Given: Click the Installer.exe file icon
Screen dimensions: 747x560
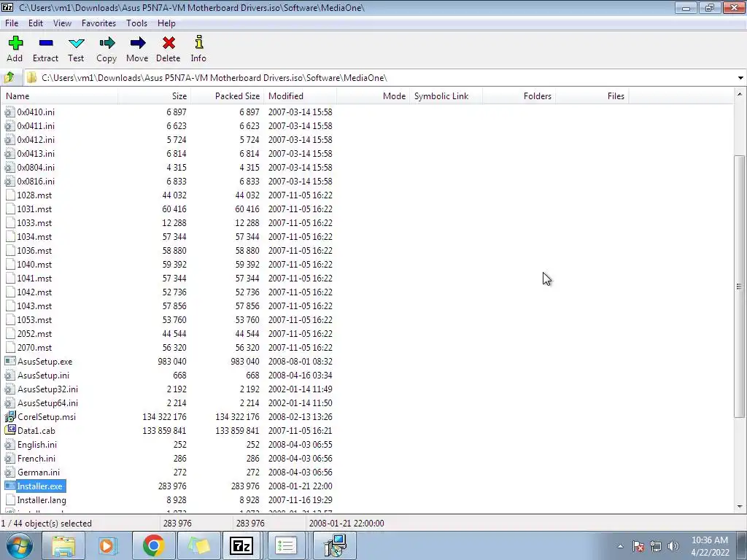Looking at the screenshot, I should pos(10,486).
